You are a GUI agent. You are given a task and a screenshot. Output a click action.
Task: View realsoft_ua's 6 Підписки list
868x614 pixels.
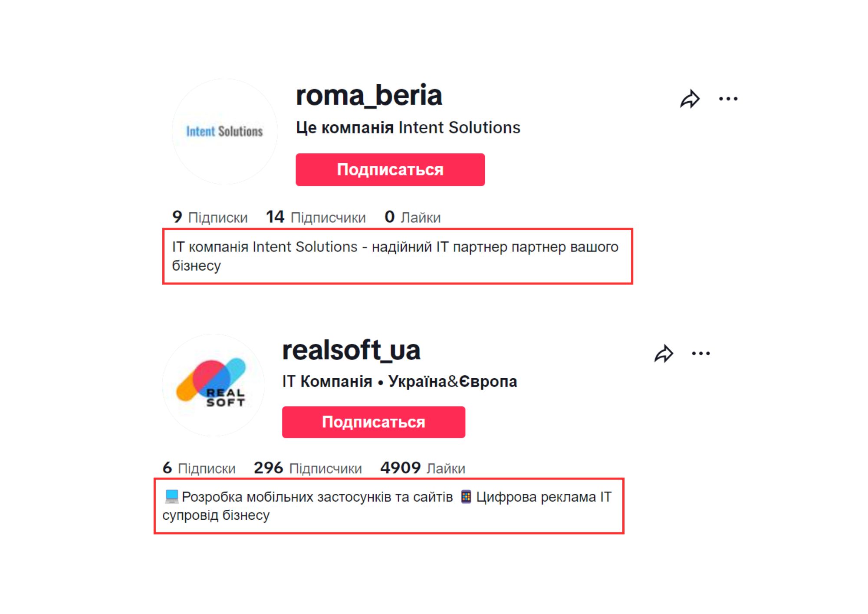click(x=199, y=468)
